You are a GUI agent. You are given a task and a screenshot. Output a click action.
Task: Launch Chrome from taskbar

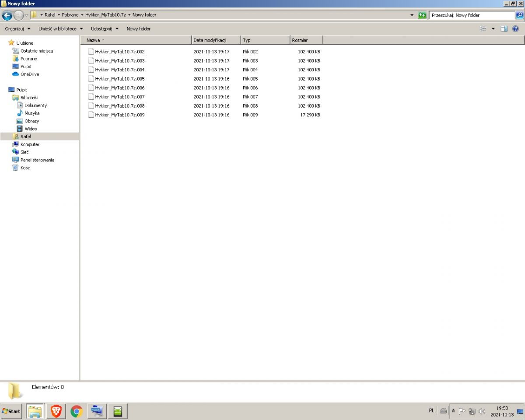[77, 411]
